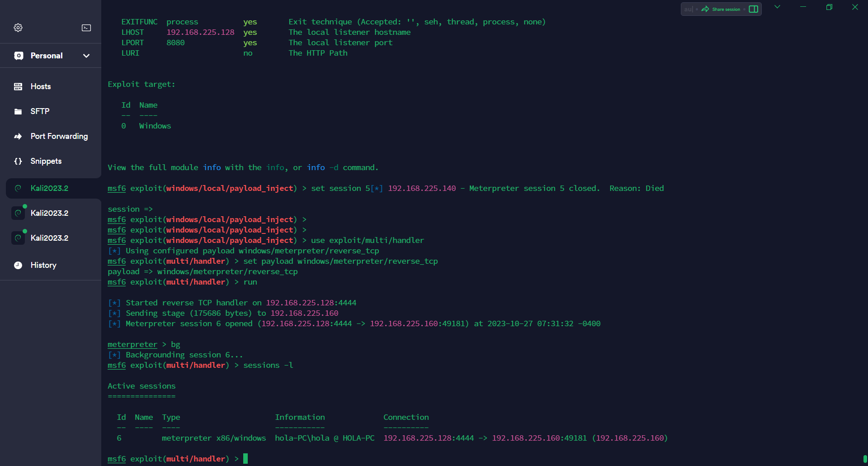
Task: Click the 'use exploit/multi/handler' command
Action: click(368, 240)
